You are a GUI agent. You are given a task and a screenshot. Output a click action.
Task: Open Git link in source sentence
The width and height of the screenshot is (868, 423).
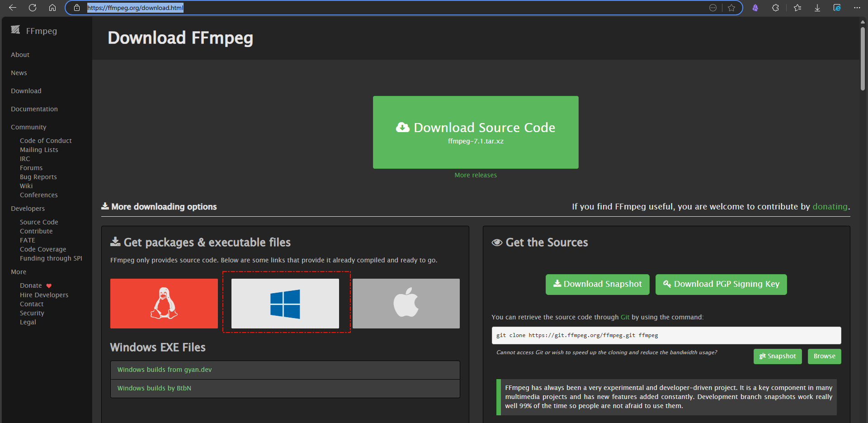(625, 317)
